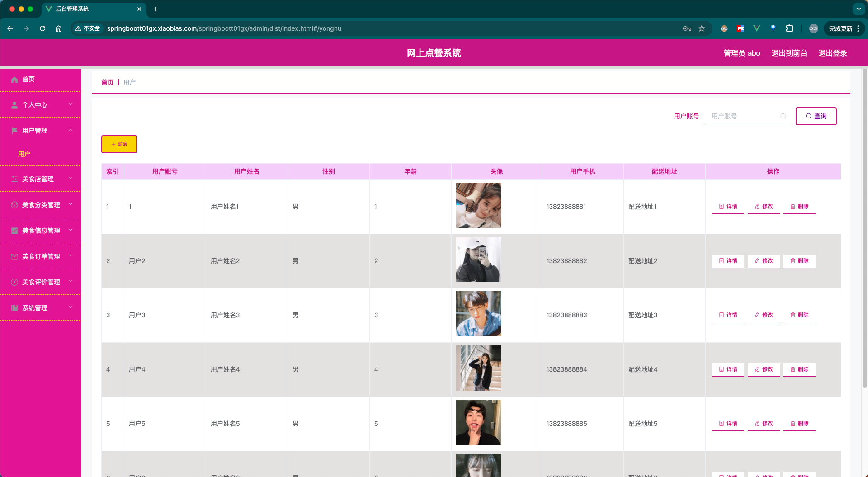Click 删除 for 用户姓名1 row
Image resolution: width=868 pixels, height=477 pixels.
pyautogui.click(x=799, y=207)
